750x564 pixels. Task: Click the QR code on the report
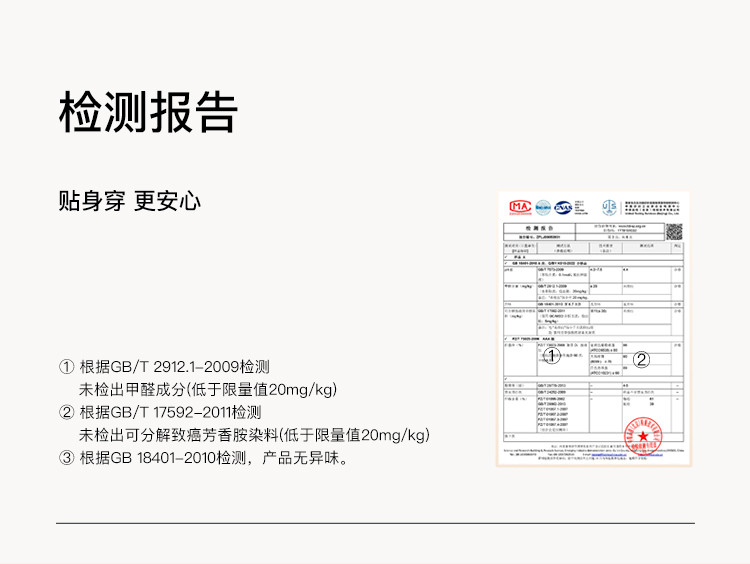[674, 231]
